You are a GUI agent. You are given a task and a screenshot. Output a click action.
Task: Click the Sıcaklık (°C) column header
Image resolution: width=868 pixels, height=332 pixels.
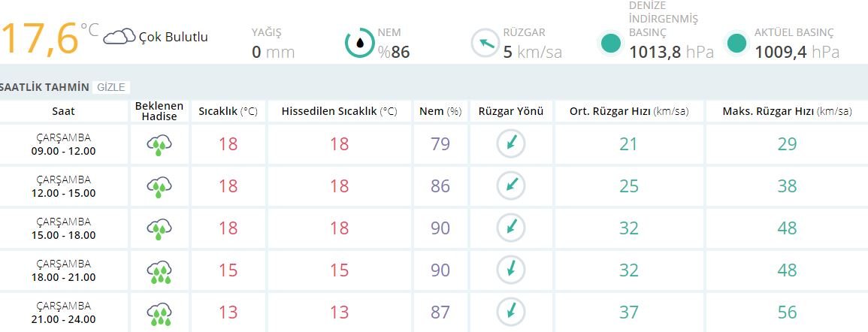[228, 111]
